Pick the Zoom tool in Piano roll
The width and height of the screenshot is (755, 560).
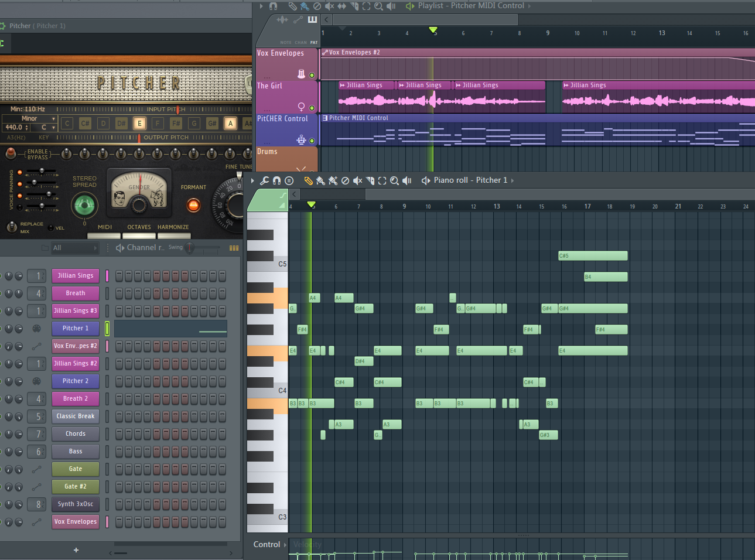coord(394,180)
